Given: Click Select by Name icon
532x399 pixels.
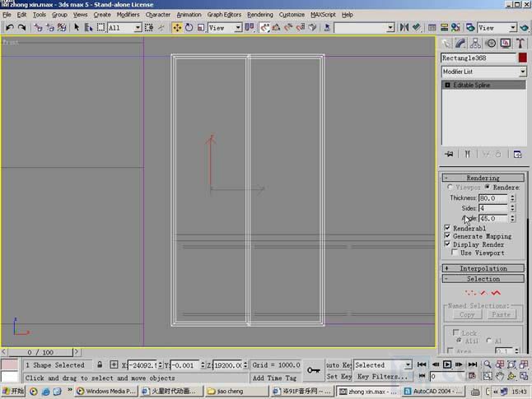Looking at the screenshot, I should (89, 27).
